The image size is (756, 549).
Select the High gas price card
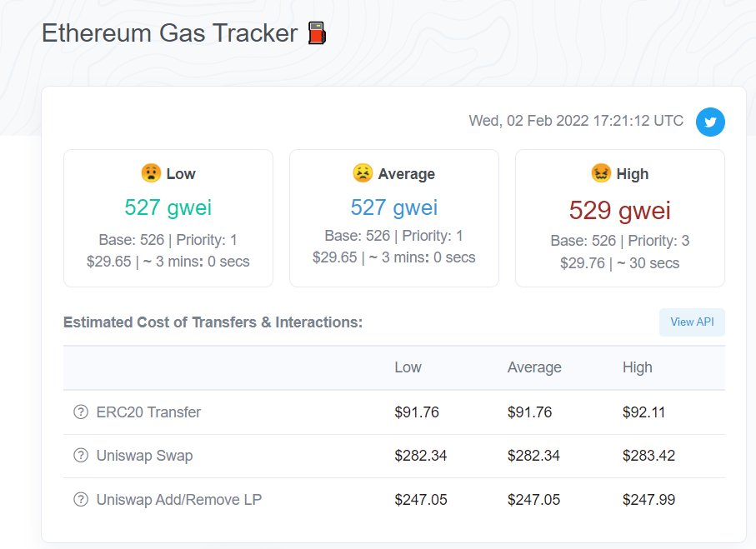620,218
